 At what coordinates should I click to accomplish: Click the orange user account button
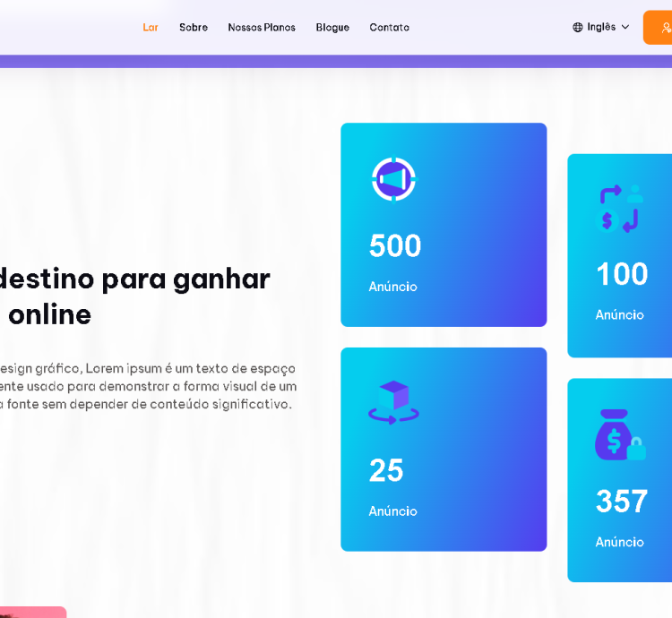(x=658, y=28)
